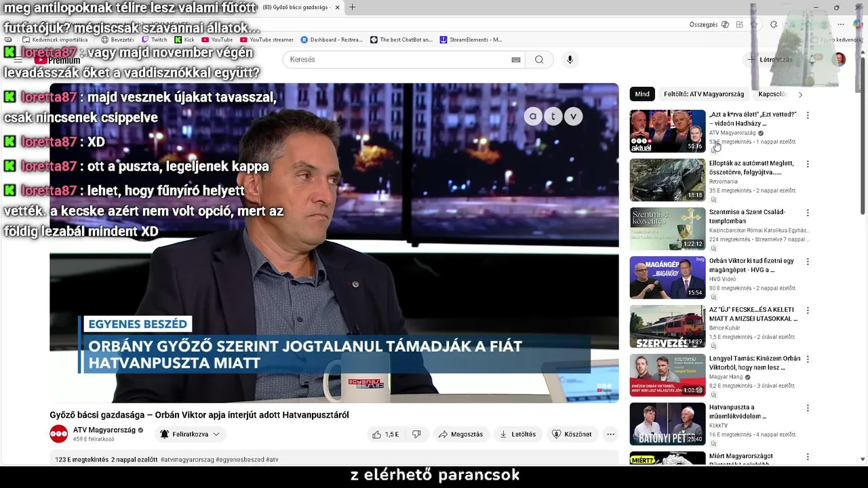The width and height of the screenshot is (868, 488).
Task: Open Magyar Hang channel name
Action: (x=726, y=377)
